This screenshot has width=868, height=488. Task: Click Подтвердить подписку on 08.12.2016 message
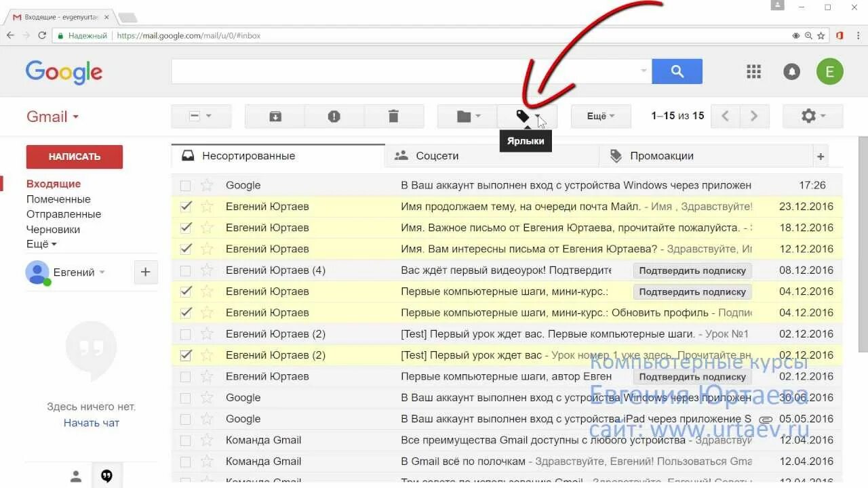tap(692, 270)
